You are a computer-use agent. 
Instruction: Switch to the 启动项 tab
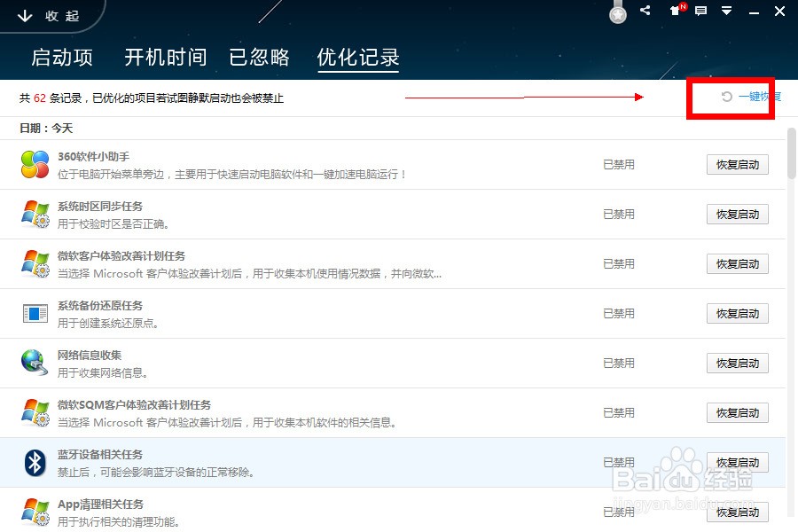click(62, 58)
